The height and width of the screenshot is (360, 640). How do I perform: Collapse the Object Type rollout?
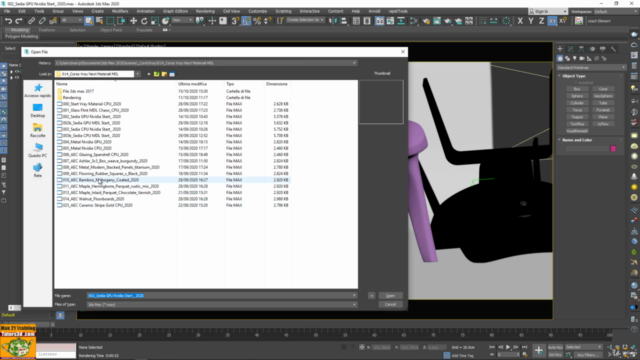click(573, 76)
